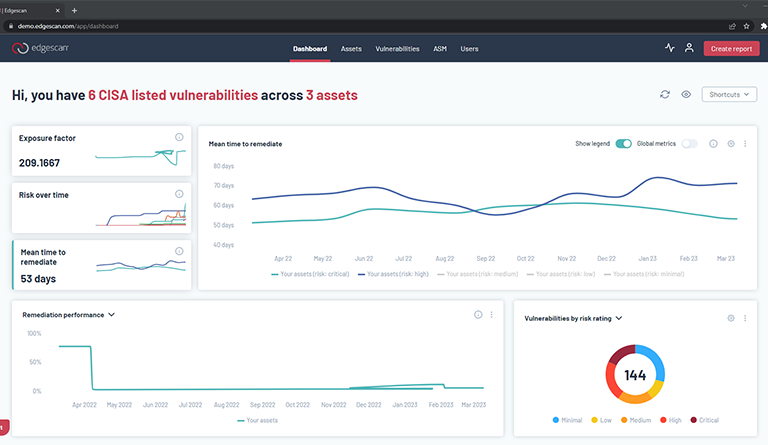The width and height of the screenshot is (768, 445).
Task: Open info icon on Mean time to remediate card
Action: [179, 251]
